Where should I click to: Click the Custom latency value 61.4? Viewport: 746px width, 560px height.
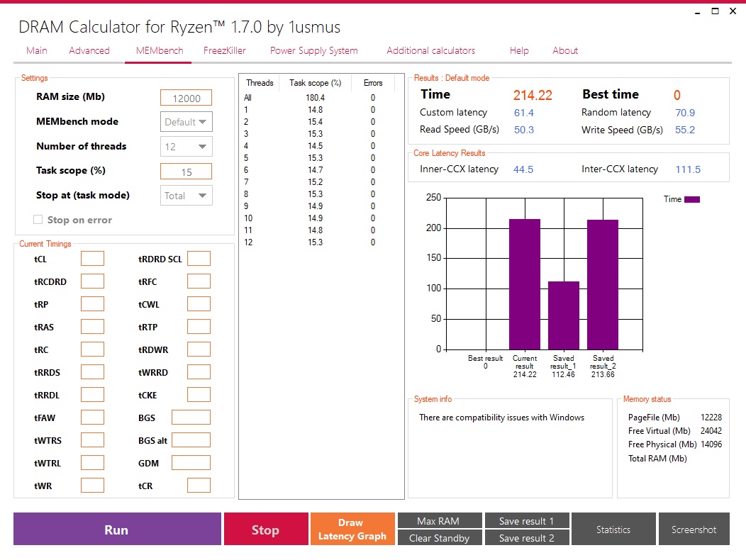(x=524, y=113)
